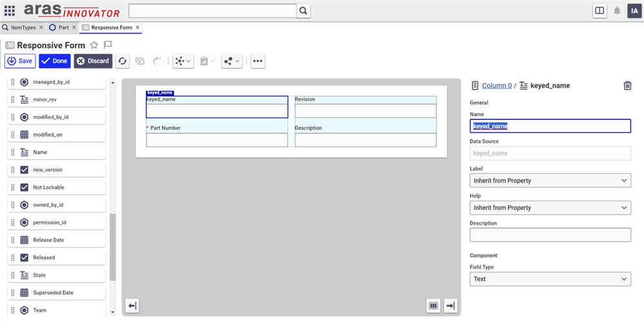
Task: Expand the Label dropdown
Action: 550,181
